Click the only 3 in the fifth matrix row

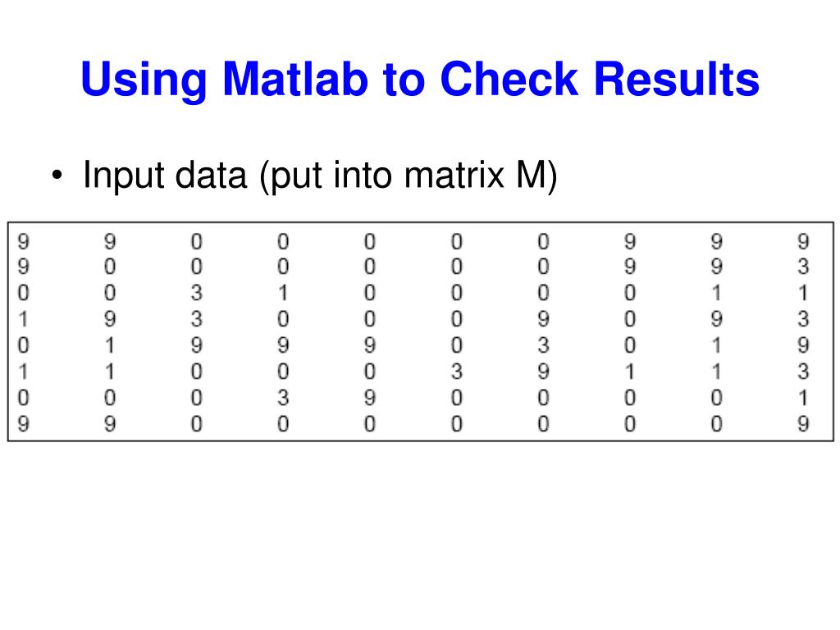click(543, 345)
